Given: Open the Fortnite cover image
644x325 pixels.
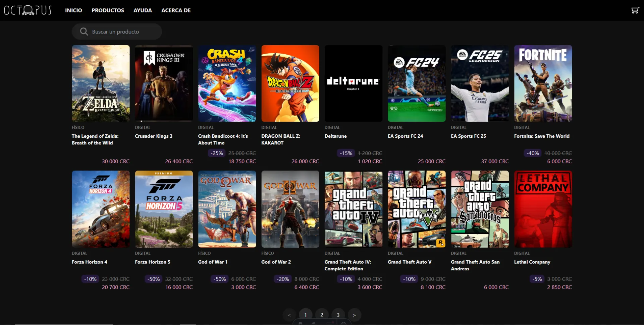Looking at the screenshot, I should 543,83.
